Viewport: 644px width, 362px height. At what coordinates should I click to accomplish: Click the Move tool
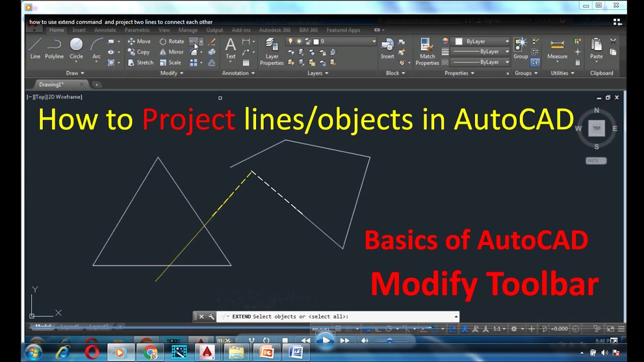tap(139, 41)
